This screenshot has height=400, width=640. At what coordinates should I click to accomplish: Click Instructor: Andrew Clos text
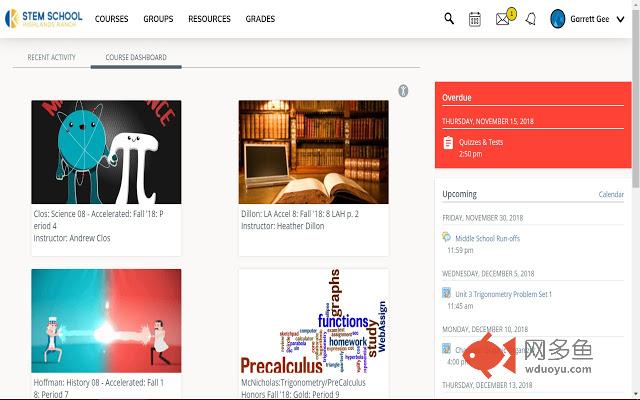72,238
